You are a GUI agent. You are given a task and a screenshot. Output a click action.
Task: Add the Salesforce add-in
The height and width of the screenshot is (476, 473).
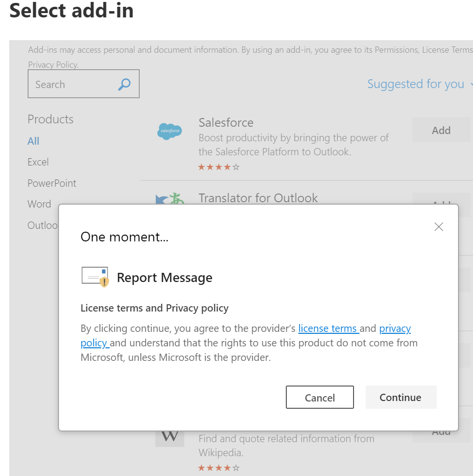[441, 130]
